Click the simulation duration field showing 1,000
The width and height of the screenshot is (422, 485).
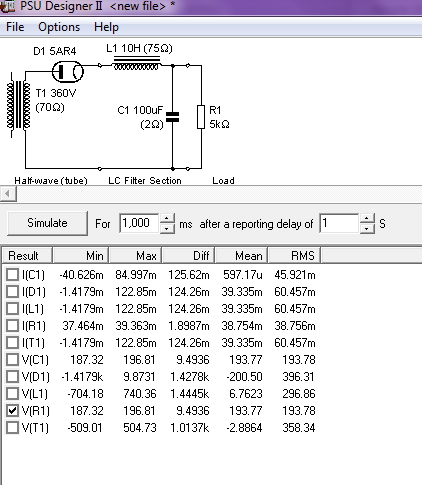139,223
